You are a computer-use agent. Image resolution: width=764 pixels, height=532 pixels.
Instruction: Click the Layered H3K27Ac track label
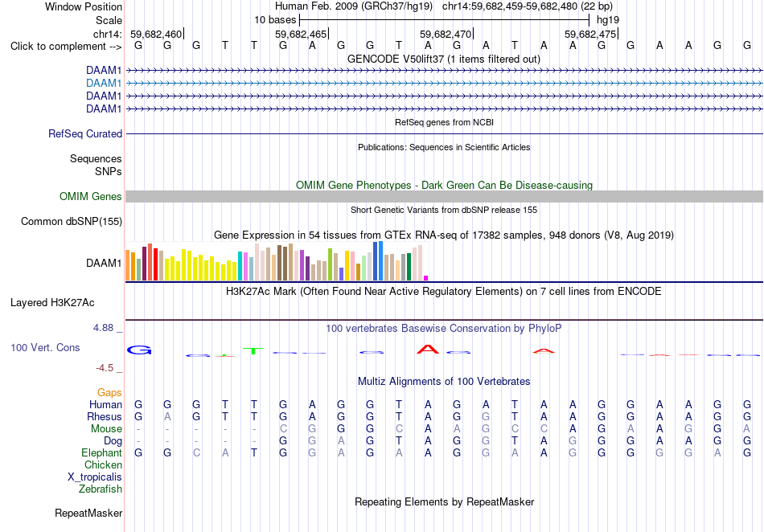pos(52,303)
